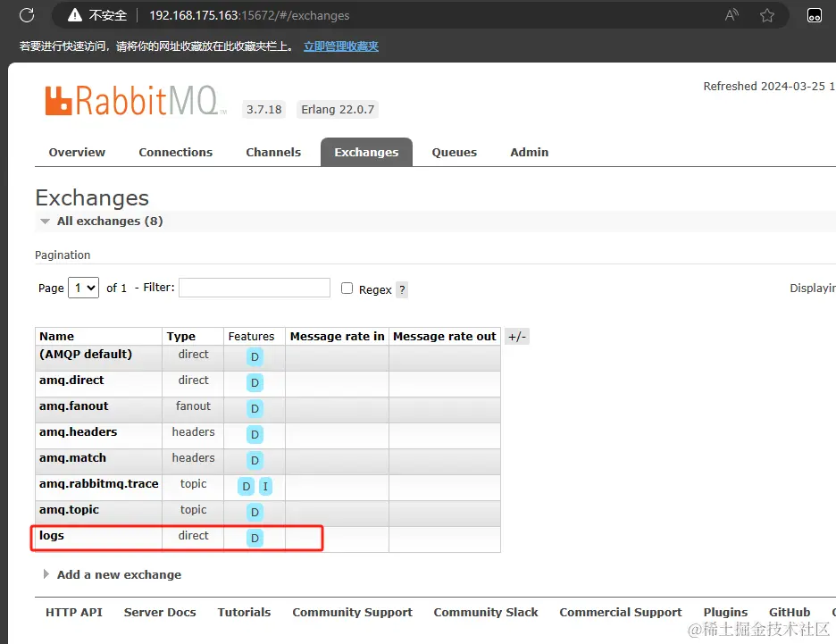Viewport: 836px width, 644px height.
Task: Open the Server Docs footer link
Action: [160, 613]
